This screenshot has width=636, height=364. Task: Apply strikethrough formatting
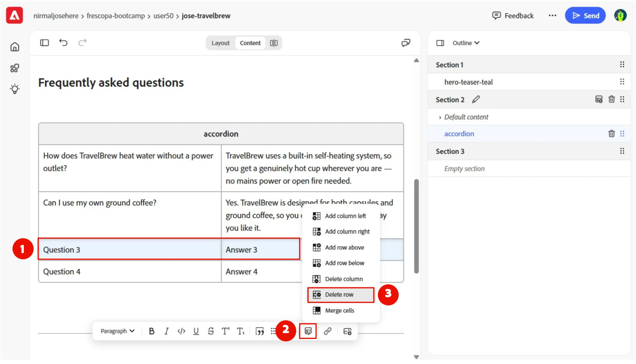click(211, 331)
